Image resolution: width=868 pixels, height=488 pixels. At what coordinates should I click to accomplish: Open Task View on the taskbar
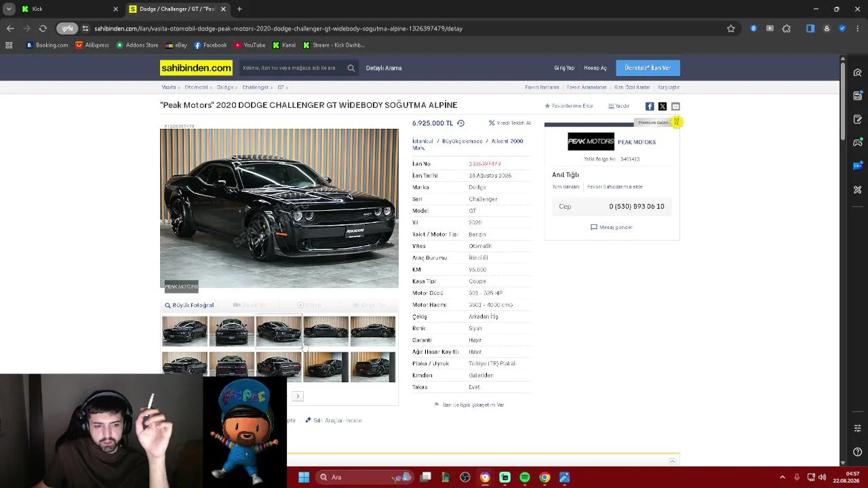(x=426, y=477)
